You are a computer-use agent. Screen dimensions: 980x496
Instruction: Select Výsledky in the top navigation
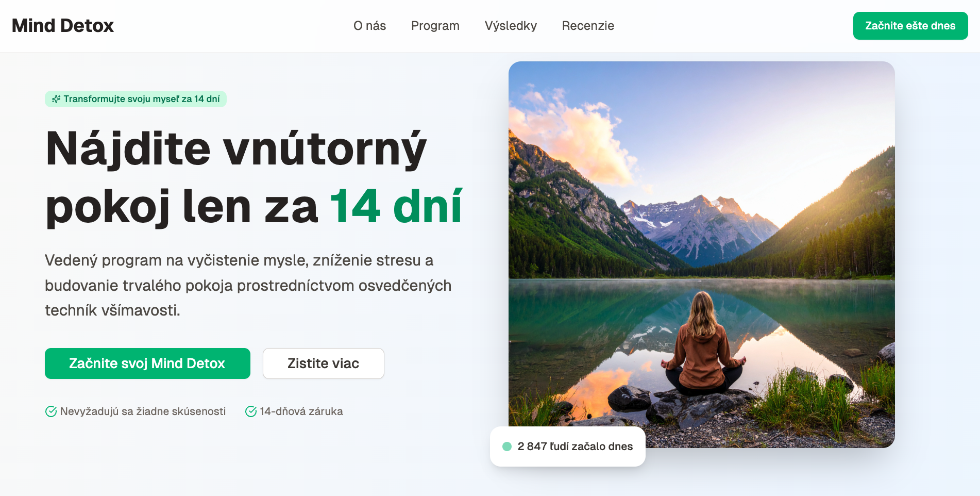tap(511, 26)
